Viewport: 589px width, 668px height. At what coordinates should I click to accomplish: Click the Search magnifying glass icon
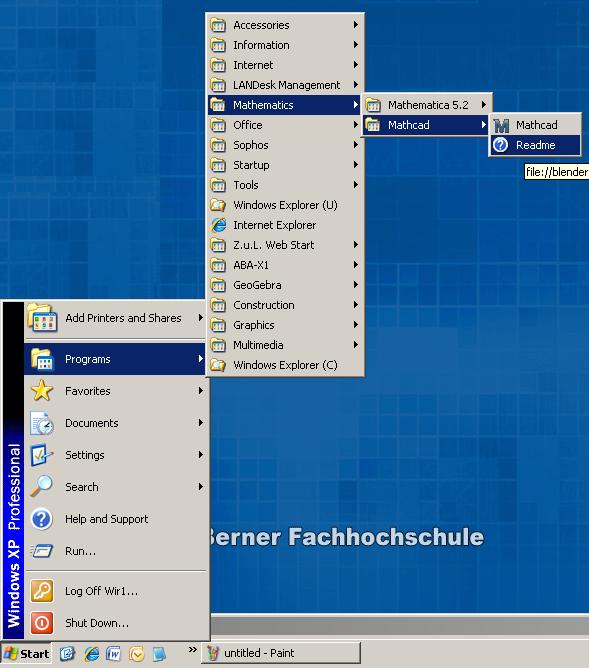42,487
